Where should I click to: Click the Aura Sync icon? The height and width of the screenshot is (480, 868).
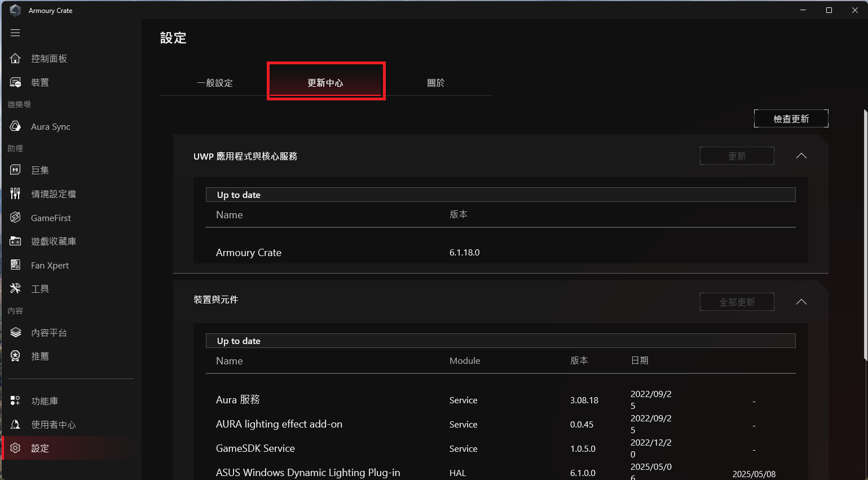[x=15, y=126]
